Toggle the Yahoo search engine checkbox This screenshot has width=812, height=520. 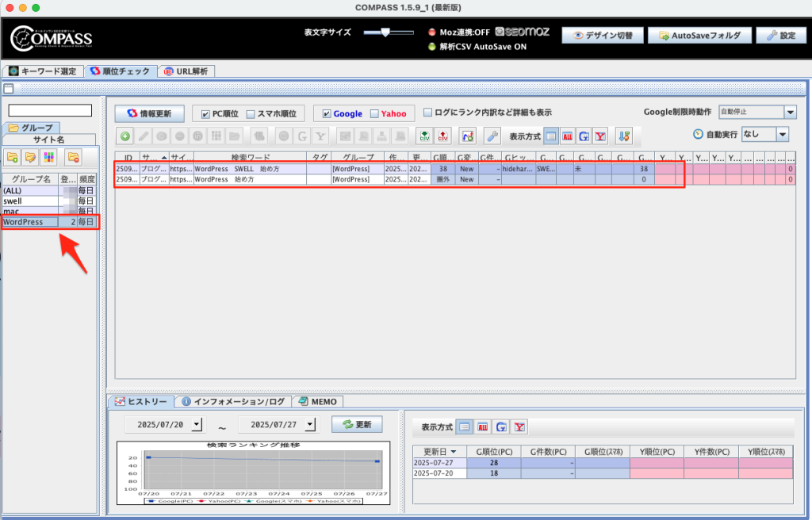tap(374, 114)
